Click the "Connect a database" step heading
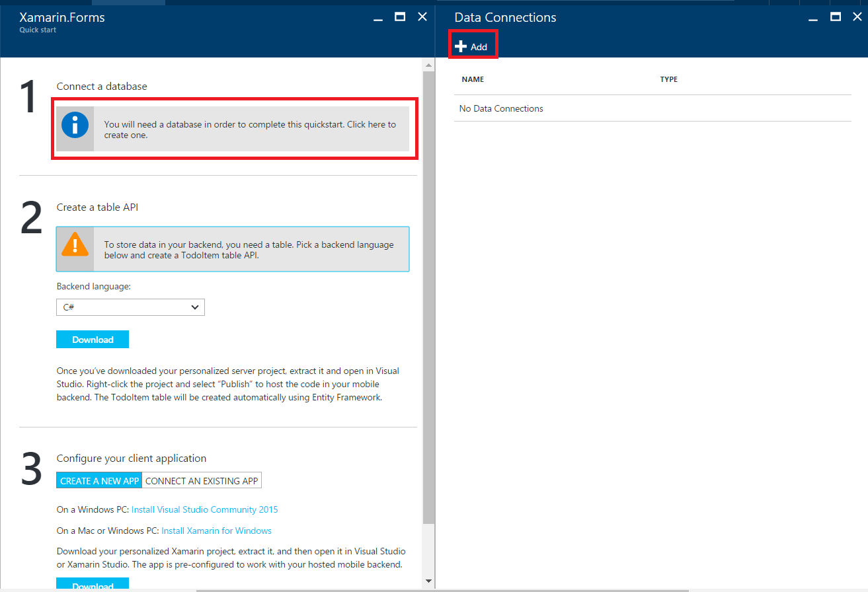Image resolution: width=868 pixels, height=592 pixels. 102,87
